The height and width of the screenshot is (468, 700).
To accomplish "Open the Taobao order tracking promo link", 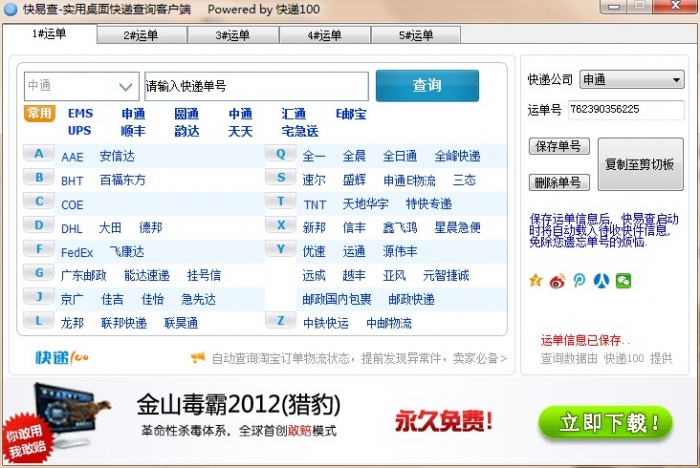I will [x=359, y=358].
